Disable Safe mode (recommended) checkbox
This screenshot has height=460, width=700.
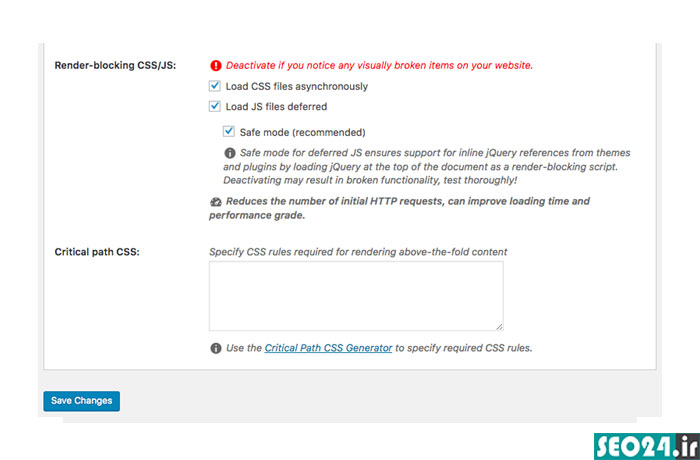pos(229,131)
